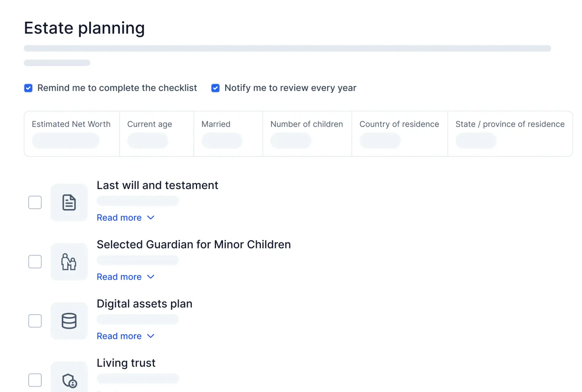This screenshot has width=582, height=392.
Task: Check off the Last will and testament item
Action: (x=35, y=203)
